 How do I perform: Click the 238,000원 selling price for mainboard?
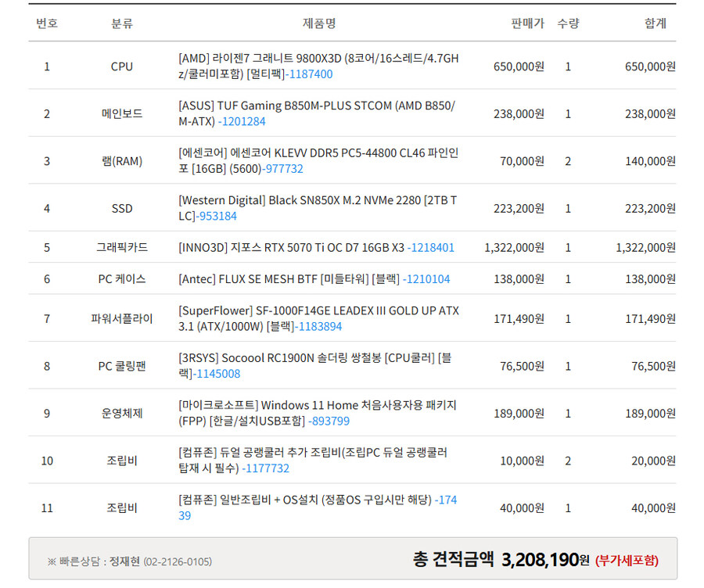click(519, 114)
